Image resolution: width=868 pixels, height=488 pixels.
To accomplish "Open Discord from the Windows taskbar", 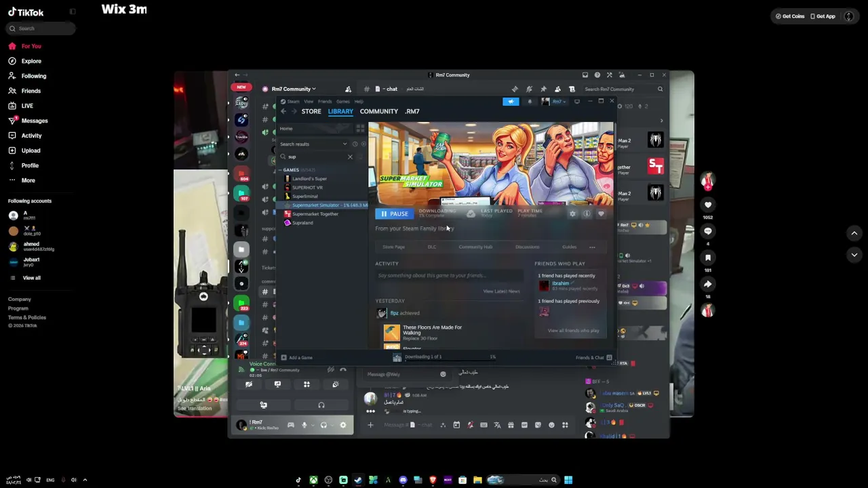I will click(x=403, y=480).
